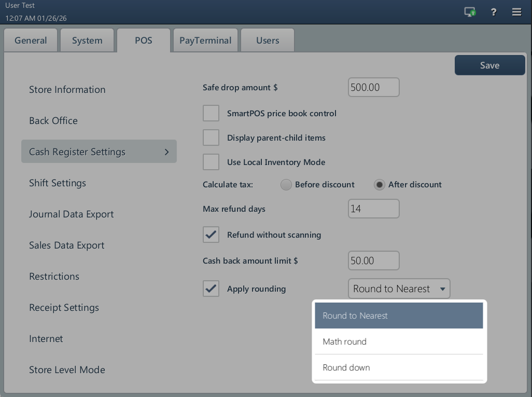Click the Safe drop amount field
Screen dimensions: 532x397
373,87
